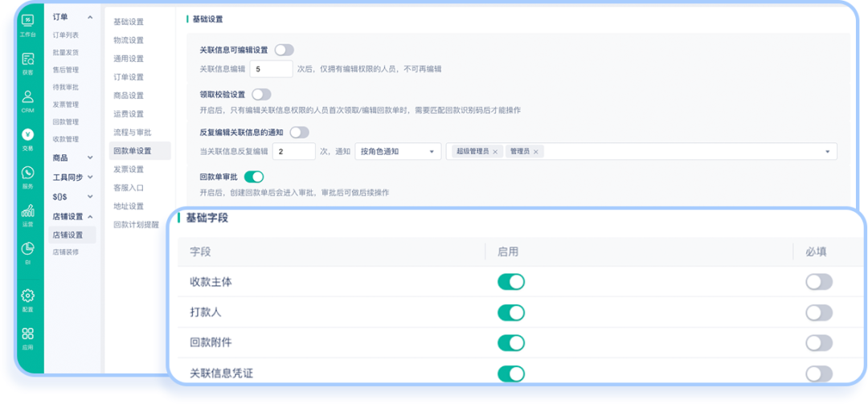
Task: Switch to 运费设置 settings tab
Action: click(129, 114)
